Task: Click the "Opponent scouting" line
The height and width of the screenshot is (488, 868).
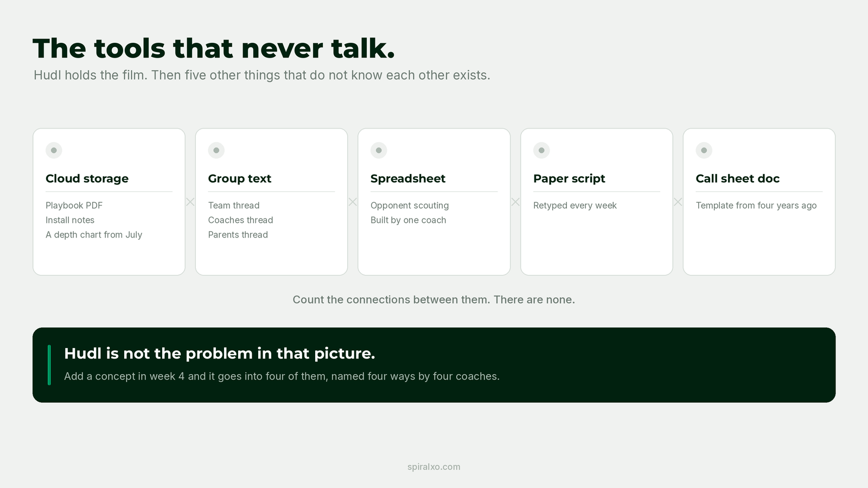Action: pyautogui.click(x=410, y=206)
